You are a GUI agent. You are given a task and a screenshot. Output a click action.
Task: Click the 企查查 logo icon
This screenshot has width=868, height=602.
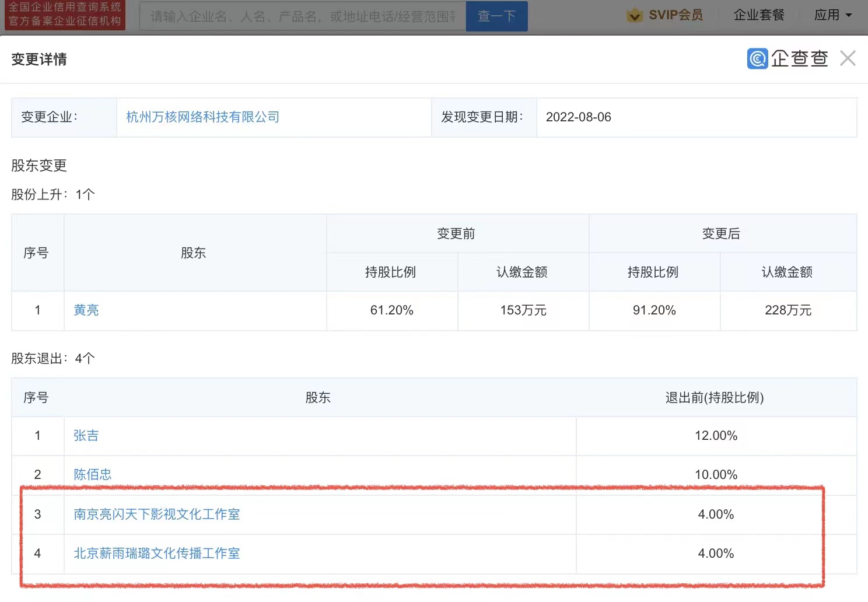[x=757, y=58]
